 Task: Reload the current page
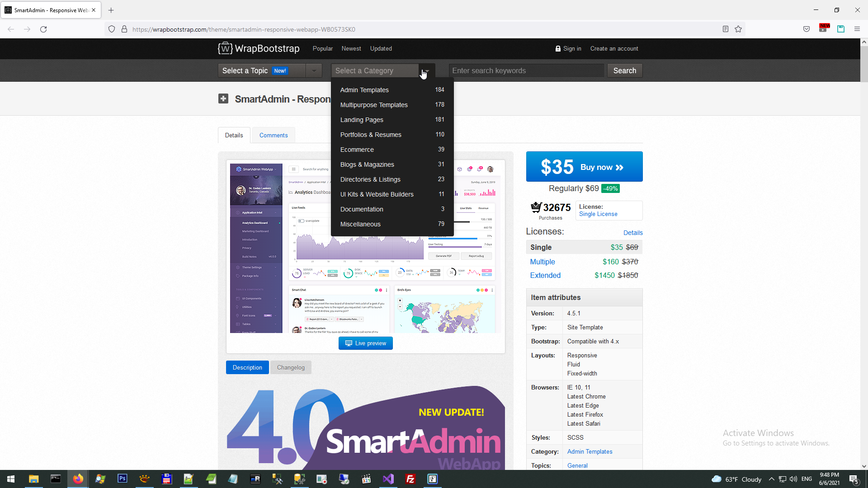pos(43,29)
